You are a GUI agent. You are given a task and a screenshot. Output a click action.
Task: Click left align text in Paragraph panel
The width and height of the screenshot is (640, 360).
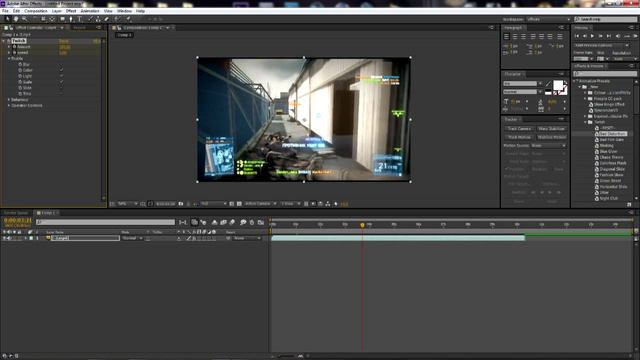pos(507,37)
